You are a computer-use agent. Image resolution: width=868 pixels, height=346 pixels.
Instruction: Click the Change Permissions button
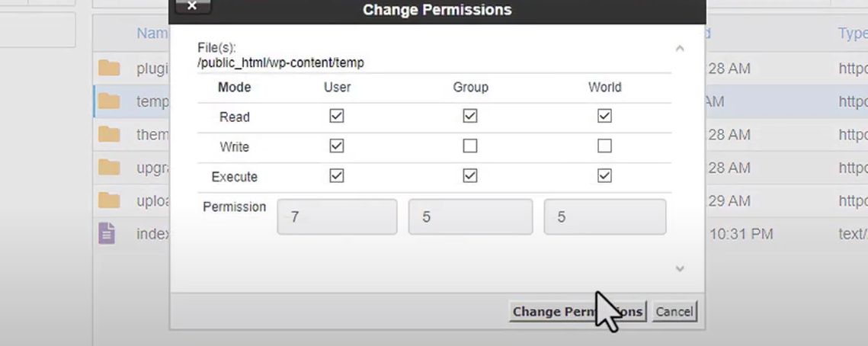click(x=578, y=311)
